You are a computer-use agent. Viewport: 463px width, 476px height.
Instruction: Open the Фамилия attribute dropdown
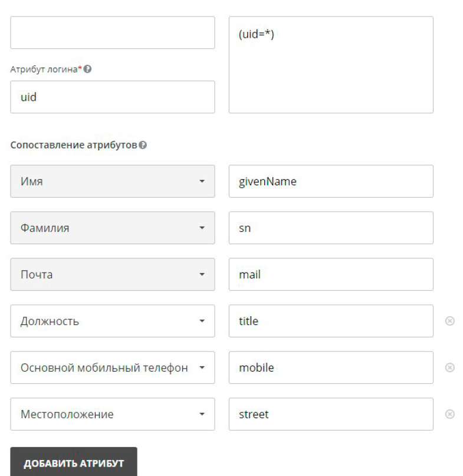[113, 228]
